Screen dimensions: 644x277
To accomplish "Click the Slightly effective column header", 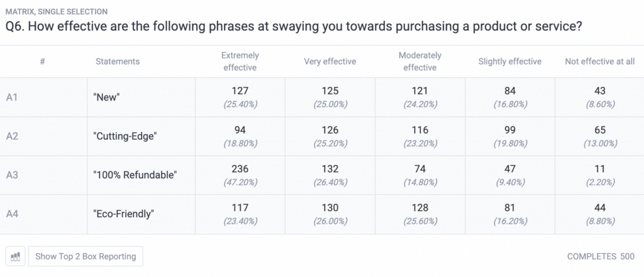I will click(x=509, y=62).
